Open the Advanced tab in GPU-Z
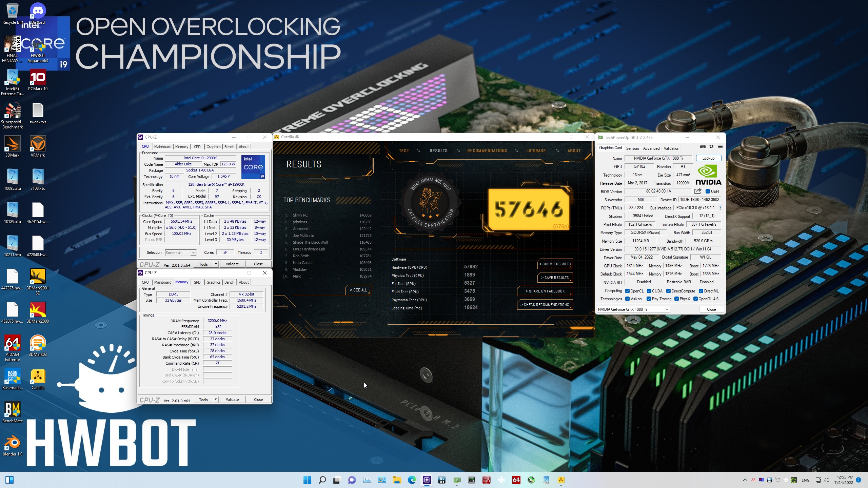The height and width of the screenshot is (488, 868). point(651,148)
